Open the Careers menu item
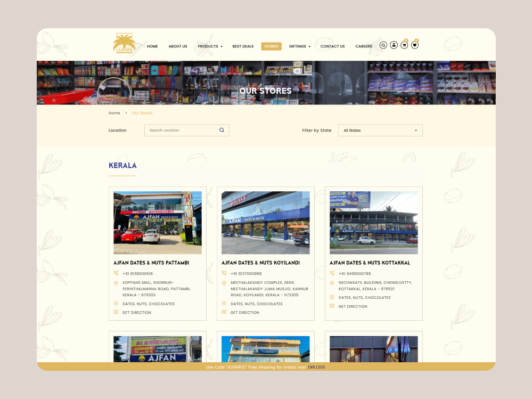This screenshot has height=399, width=532. point(364,46)
